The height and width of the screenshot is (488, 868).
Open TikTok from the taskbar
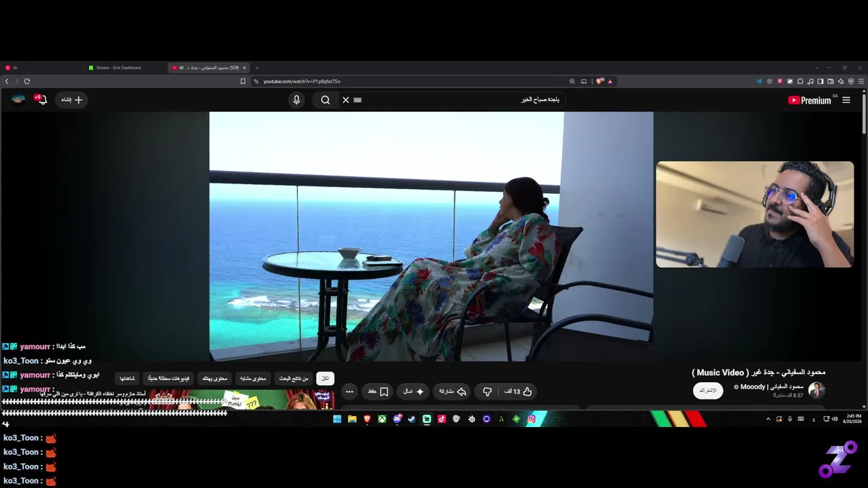441,420
